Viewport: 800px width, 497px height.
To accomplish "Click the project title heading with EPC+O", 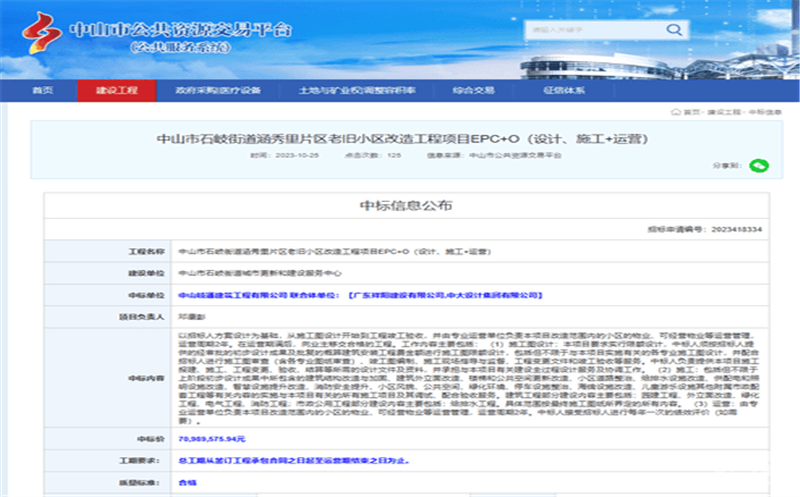I will (401, 138).
